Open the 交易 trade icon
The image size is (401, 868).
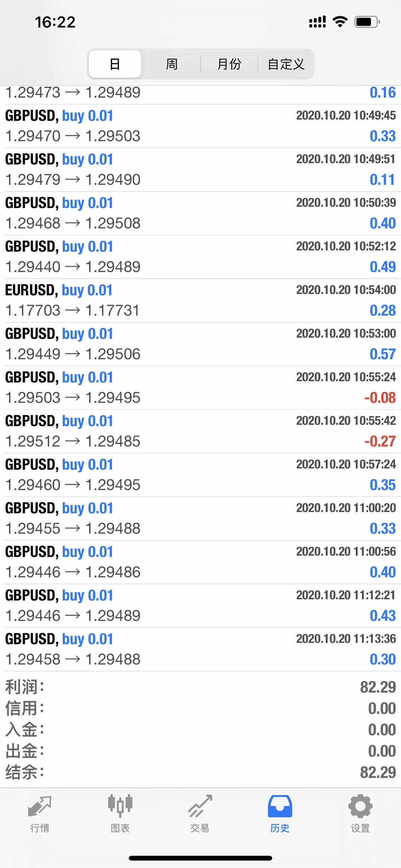click(200, 806)
